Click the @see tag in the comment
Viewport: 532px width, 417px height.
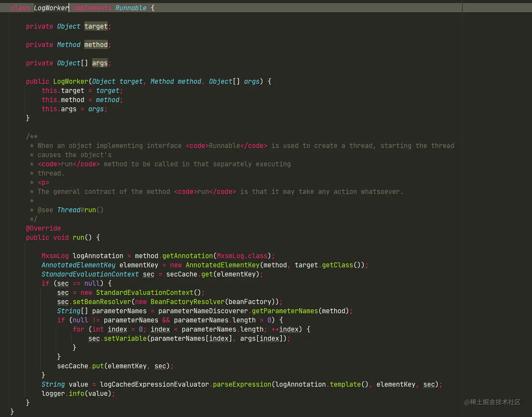(x=45, y=210)
